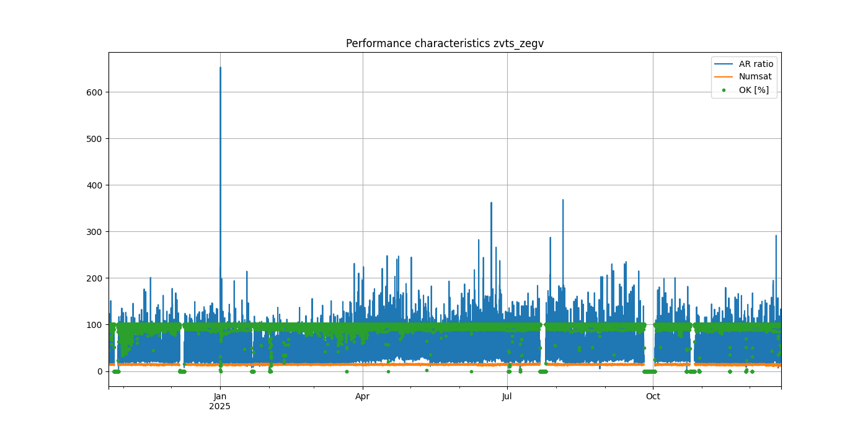Screen dimensions: 868x434
Task: Click the 'Apr' x-axis tick label
Action: pos(363,397)
